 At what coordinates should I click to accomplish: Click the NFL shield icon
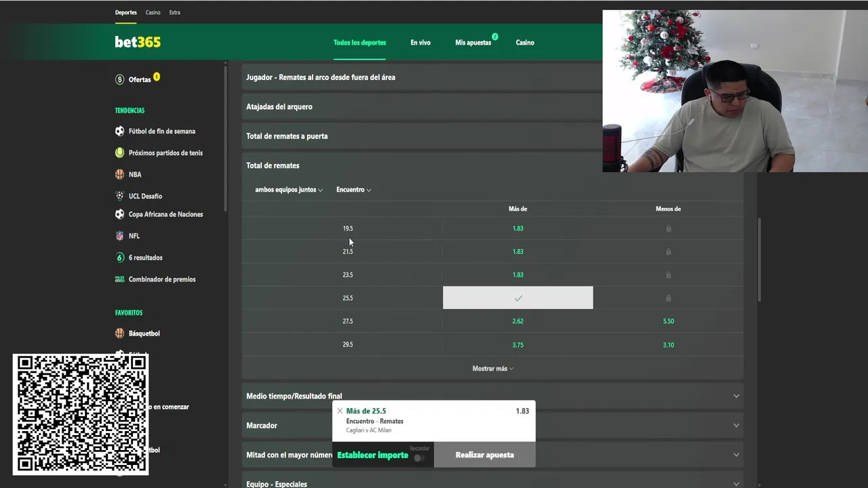point(120,236)
